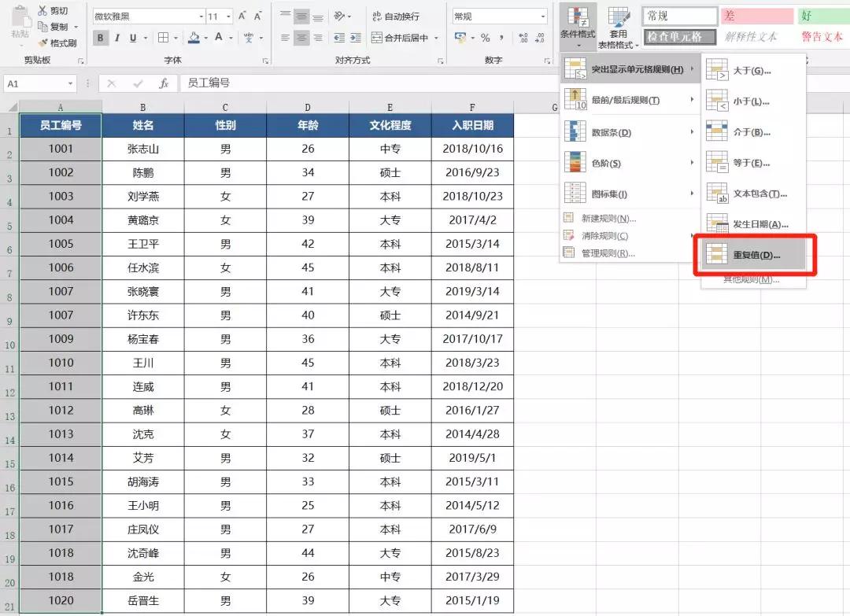Image resolution: width=850 pixels, height=616 pixels.
Task: Choose 管理规则(R)... option
Action: pyautogui.click(x=607, y=253)
